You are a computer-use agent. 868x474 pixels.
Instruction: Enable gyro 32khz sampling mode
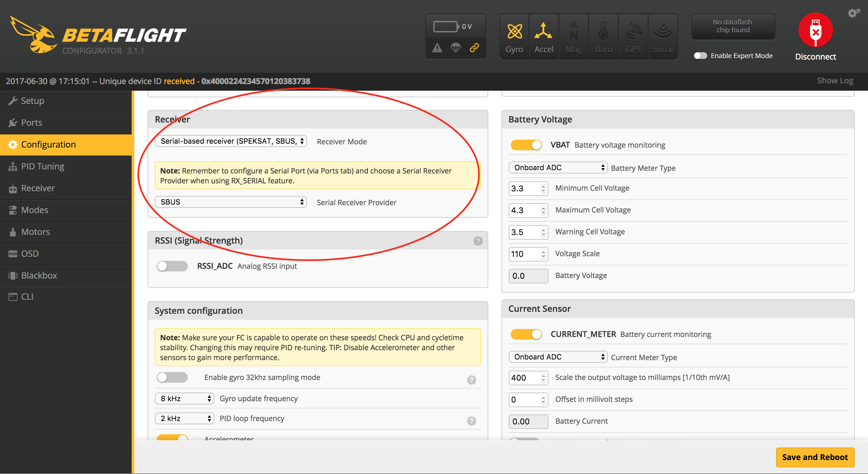172,377
